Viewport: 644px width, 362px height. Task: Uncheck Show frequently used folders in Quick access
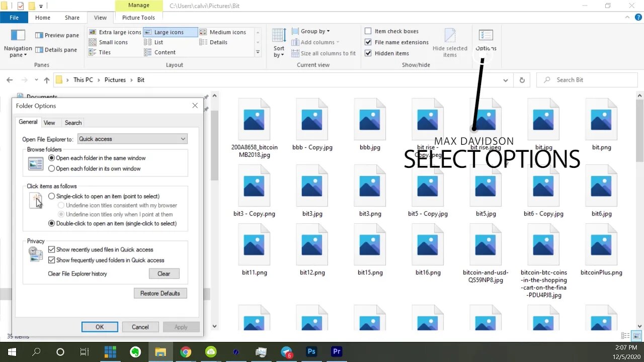click(x=106, y=260)
